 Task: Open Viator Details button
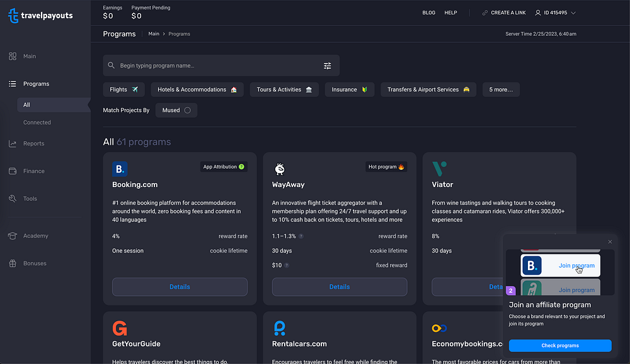pyautogui.click(x=467, y=287)
